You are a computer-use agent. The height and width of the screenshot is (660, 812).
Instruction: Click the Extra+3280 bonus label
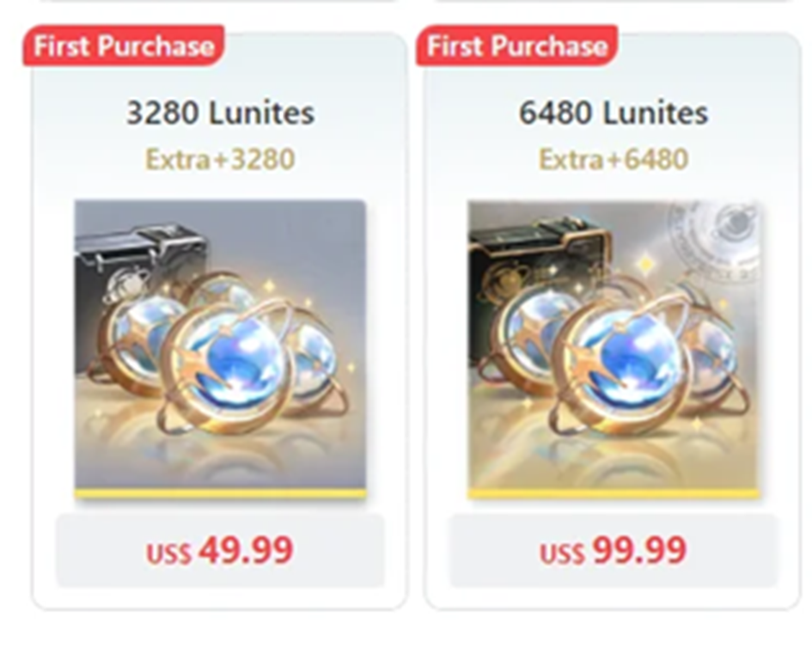(x=220, y=159)
